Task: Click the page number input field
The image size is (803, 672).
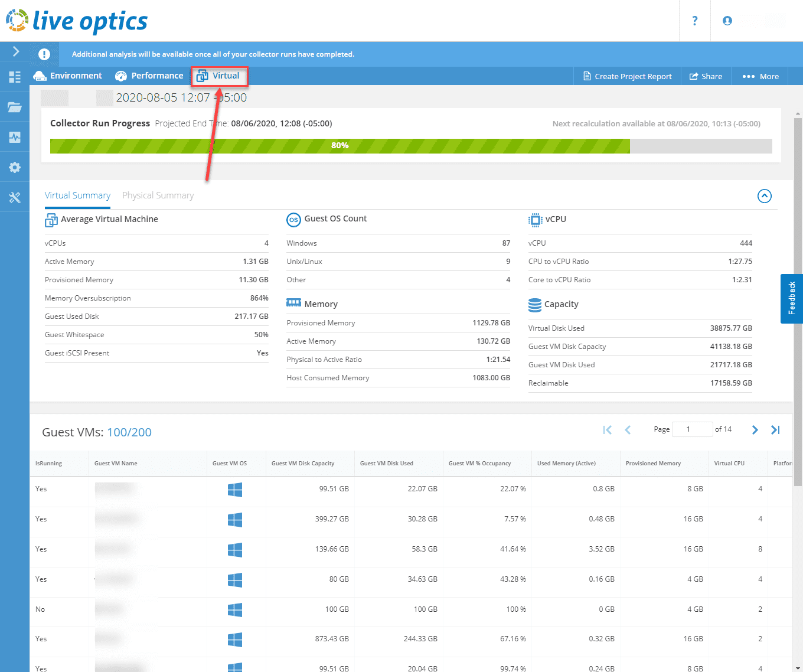Action: 691,429
